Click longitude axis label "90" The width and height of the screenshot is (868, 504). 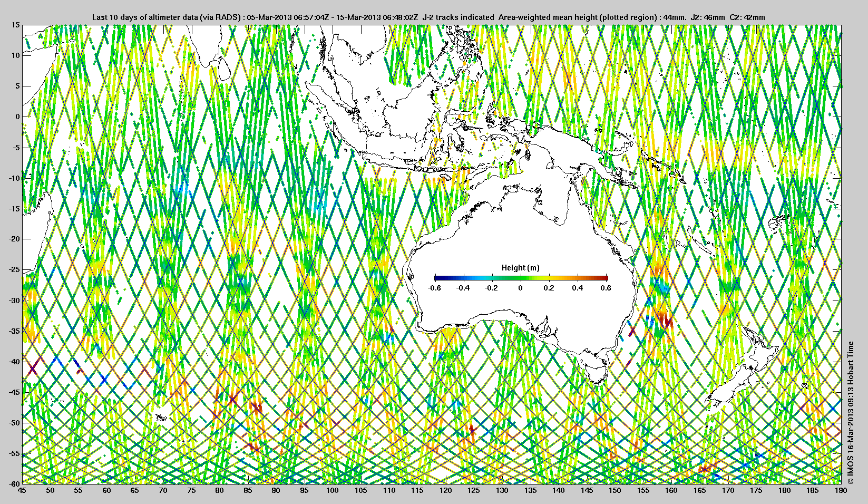pyautogui.click(x=276, y=490)
